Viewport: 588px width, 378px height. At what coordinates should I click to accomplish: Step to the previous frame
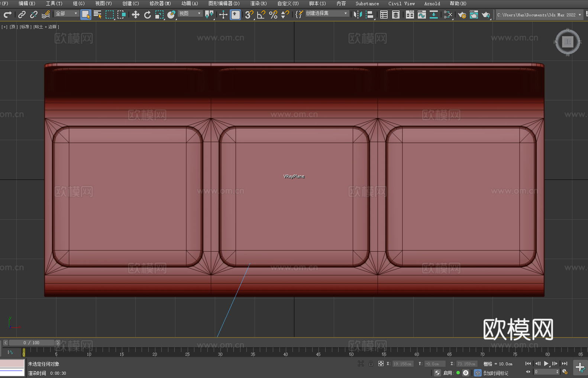537,364
